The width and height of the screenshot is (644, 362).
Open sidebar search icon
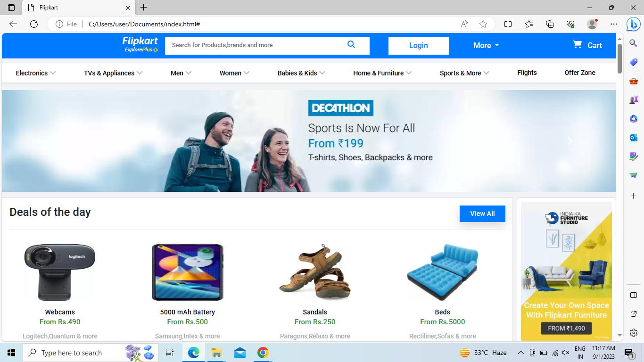click(x=634, y=43)
